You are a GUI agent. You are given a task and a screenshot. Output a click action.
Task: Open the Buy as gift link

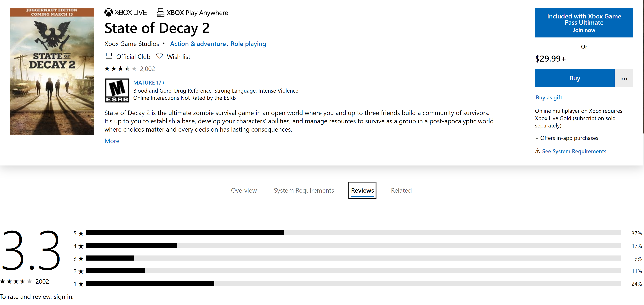[549, 98]
